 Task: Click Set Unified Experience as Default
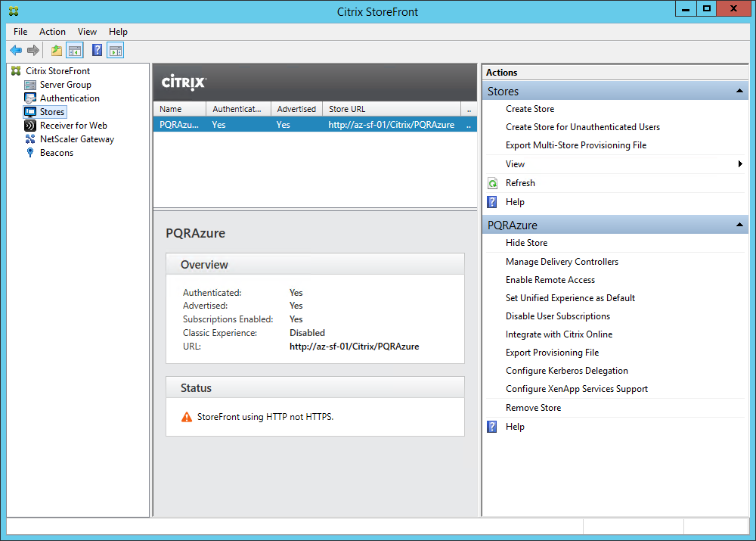pyautogui.click(x=570, y=298)
